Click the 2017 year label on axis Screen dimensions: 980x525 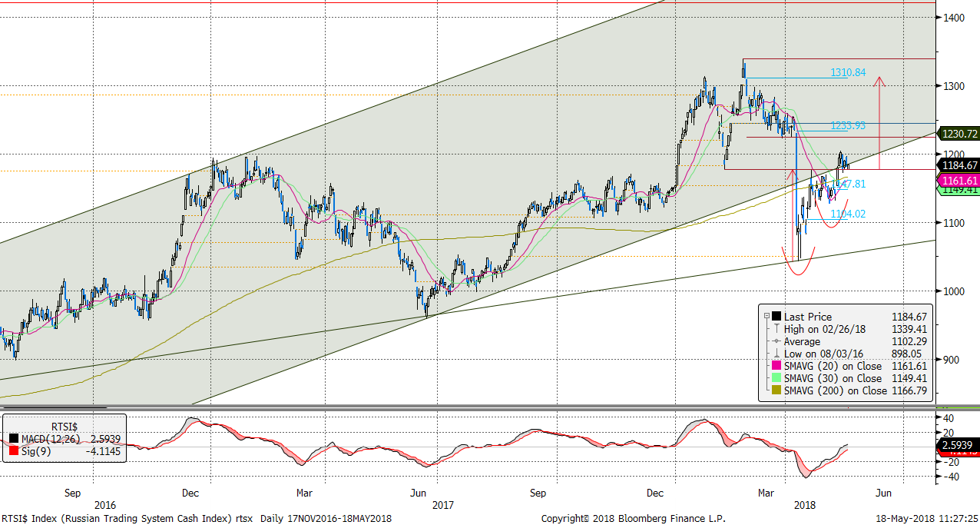click(443, 505)
